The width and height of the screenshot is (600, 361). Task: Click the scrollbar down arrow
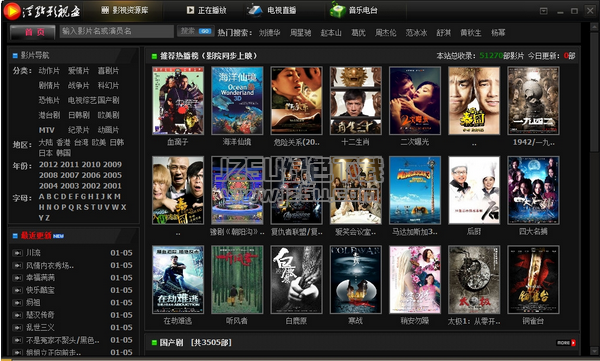[594, 350]
